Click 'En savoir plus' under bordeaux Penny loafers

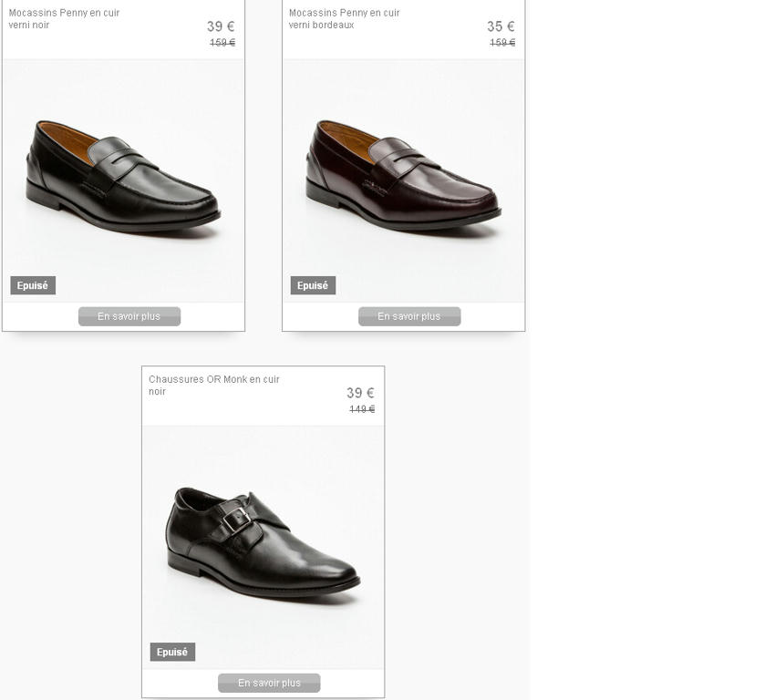point(409,316)
